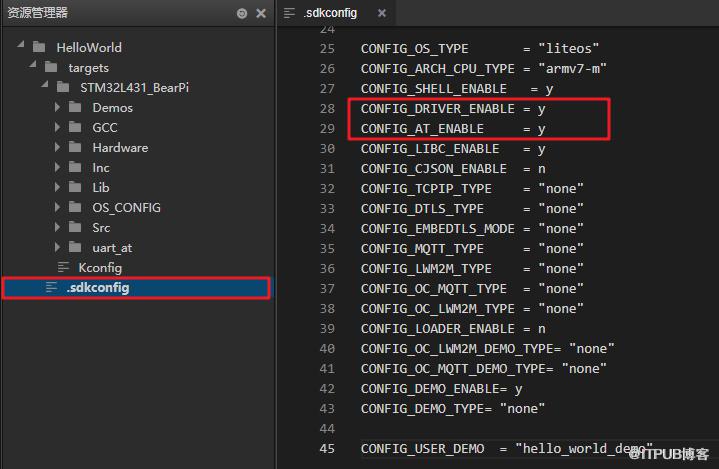
Task: Place cursor in CONFIG_AT_ENABLE line
Action: (x=453, y=129)
